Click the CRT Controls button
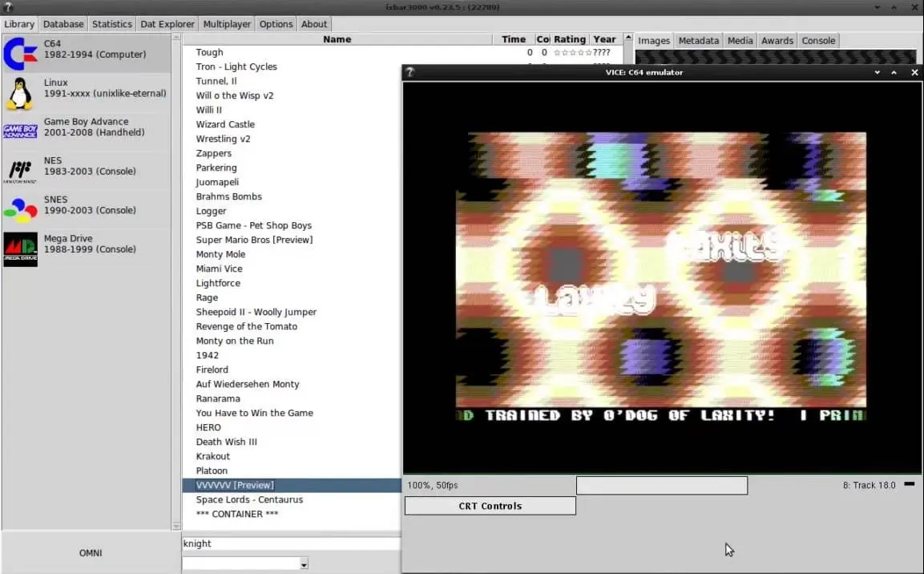Image resolution: width=924 pixels, height=574 pixels. pyautogui.click(x=490, y=506)
